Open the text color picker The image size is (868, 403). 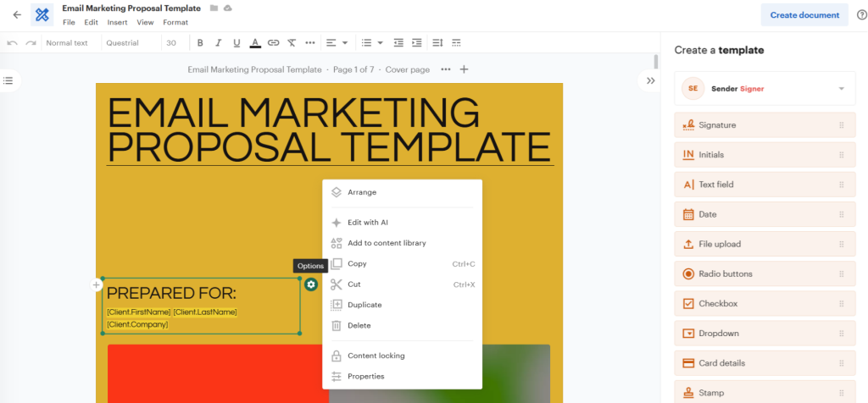pyautogui.click(x=255, y=42)
